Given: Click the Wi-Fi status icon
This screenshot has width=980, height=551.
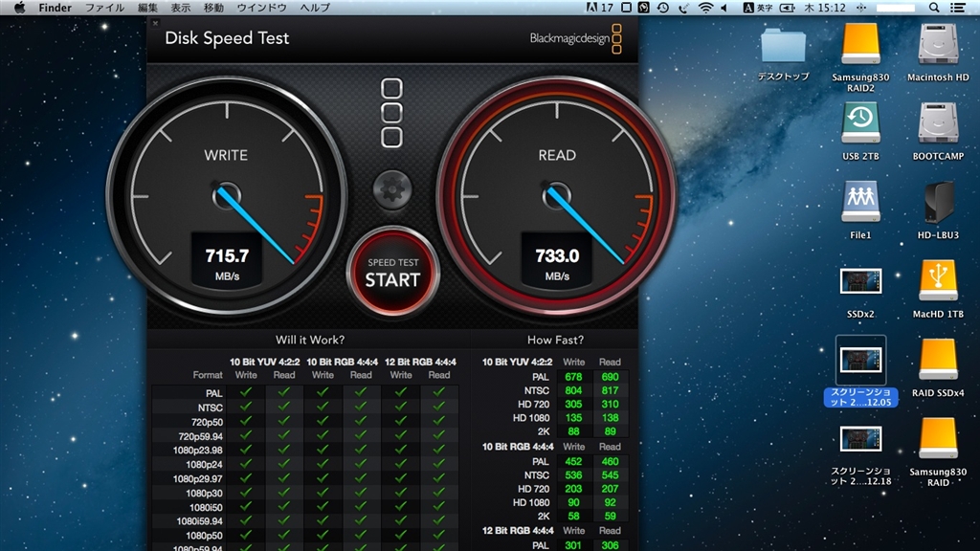Looking at the screenshot, I should 706,8.
